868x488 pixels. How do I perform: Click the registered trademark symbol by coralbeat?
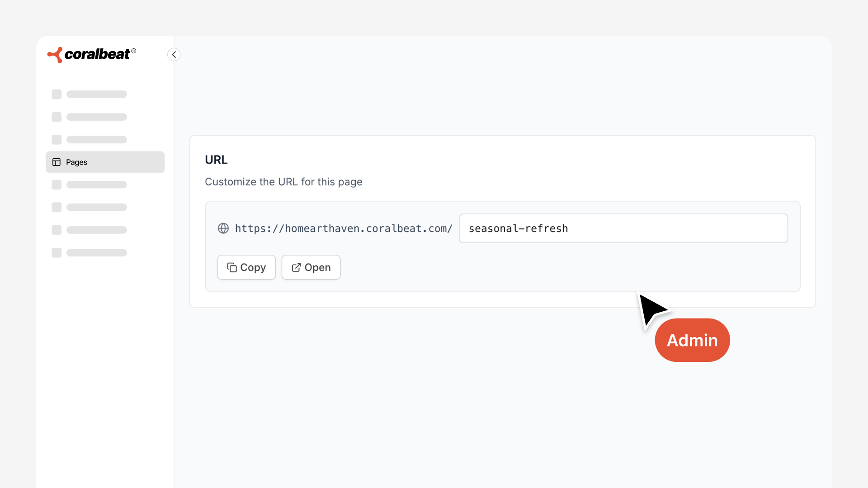coord(134,51)
